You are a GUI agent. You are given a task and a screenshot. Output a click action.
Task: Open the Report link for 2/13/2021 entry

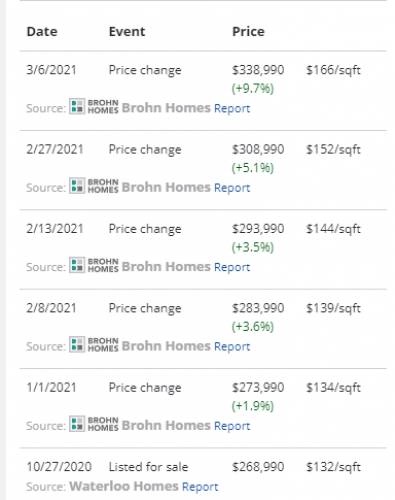232,267
